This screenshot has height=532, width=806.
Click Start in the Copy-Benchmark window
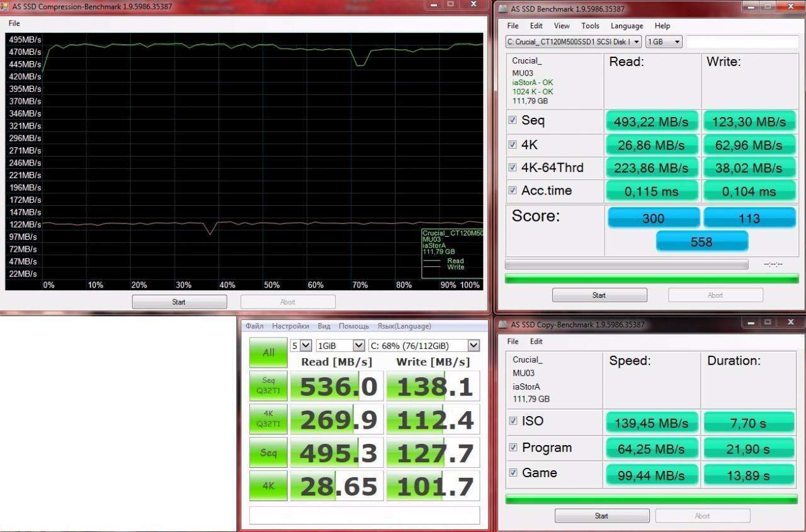601,516
